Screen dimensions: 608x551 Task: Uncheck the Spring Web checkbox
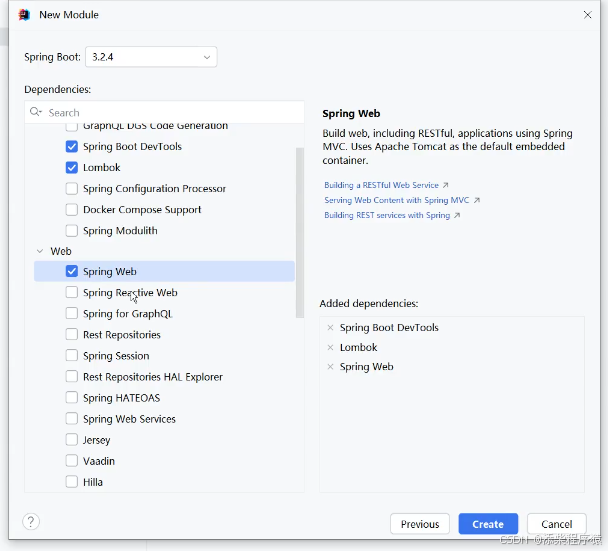(x=72, y=271)
